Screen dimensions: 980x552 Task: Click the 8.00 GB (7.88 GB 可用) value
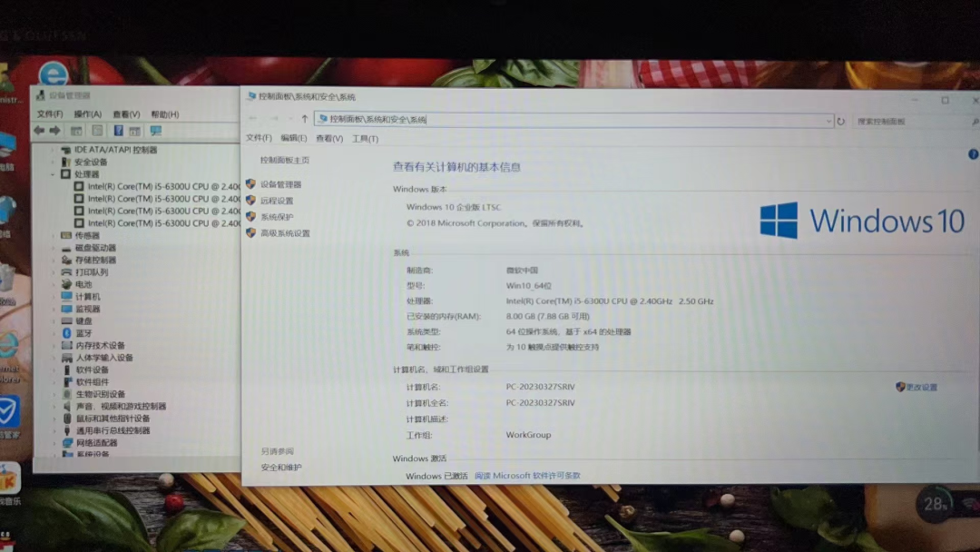tap(548, 316)
